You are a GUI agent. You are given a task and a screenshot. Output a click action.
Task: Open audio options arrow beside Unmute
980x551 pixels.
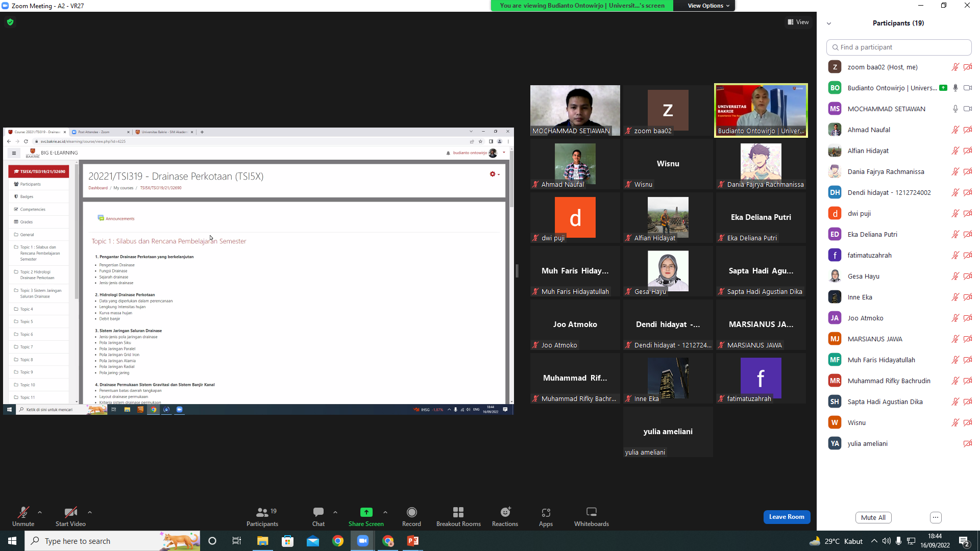click(x=40, y=512)
